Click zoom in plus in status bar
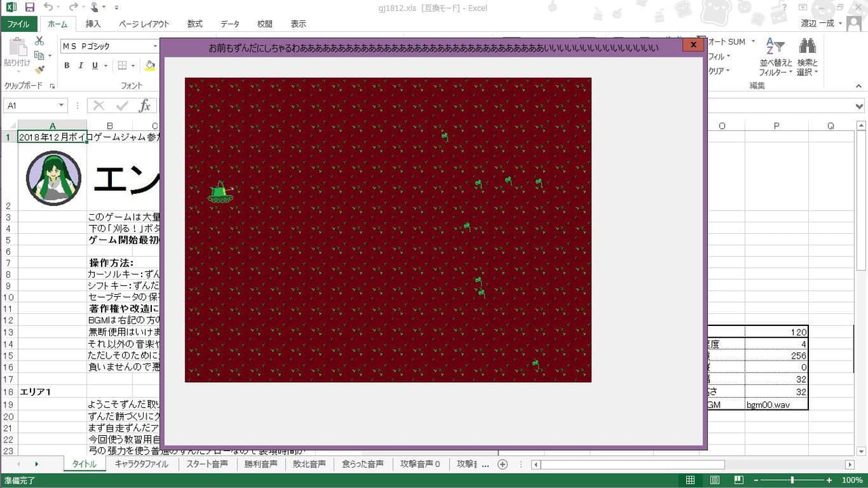Viewport: 868px width, 488px height. click(828, 481)
